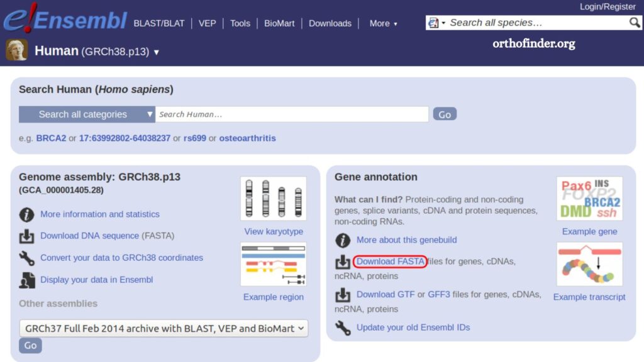Open the example region thumbnail image
The width and height of the screenshot is (644, 362).
(274, 265)
